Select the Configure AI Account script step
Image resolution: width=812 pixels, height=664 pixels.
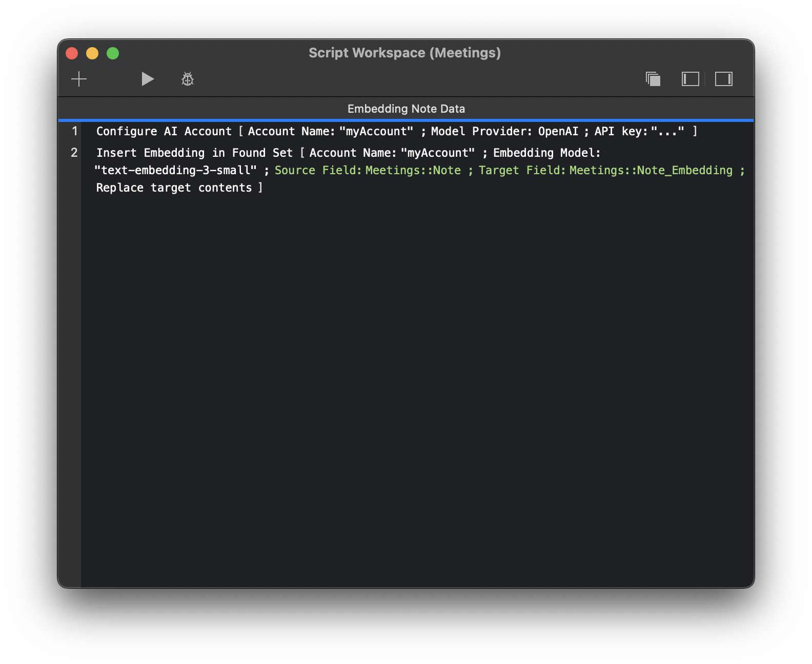(396, 131)
